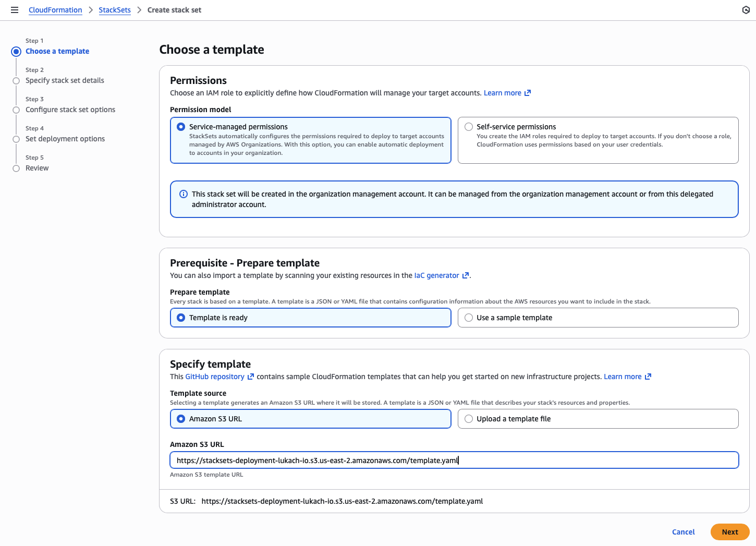
Task: Go to CloudFormation breadcrumb
Action: click(x=55, y=10)
